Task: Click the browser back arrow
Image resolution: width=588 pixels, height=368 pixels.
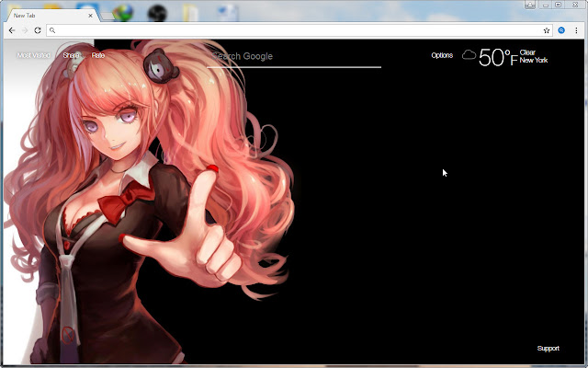Action: coord(12,30)
